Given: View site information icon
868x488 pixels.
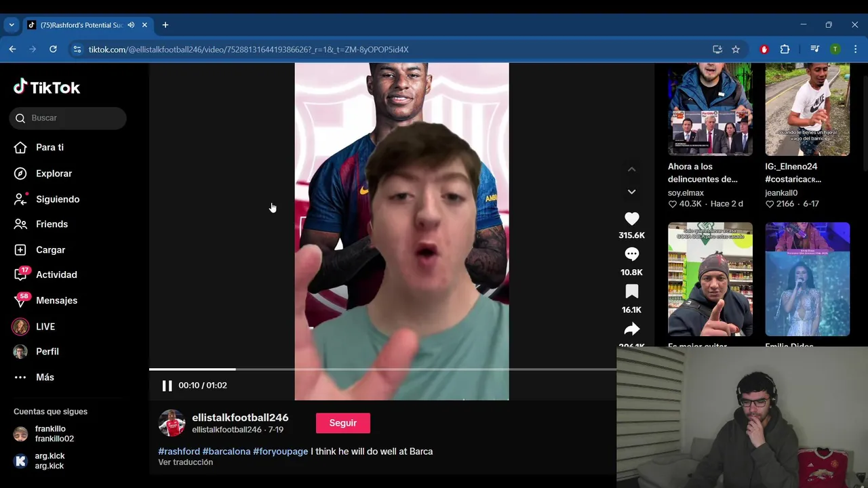Looking at the screenshot, I should [x=77, y=49].
